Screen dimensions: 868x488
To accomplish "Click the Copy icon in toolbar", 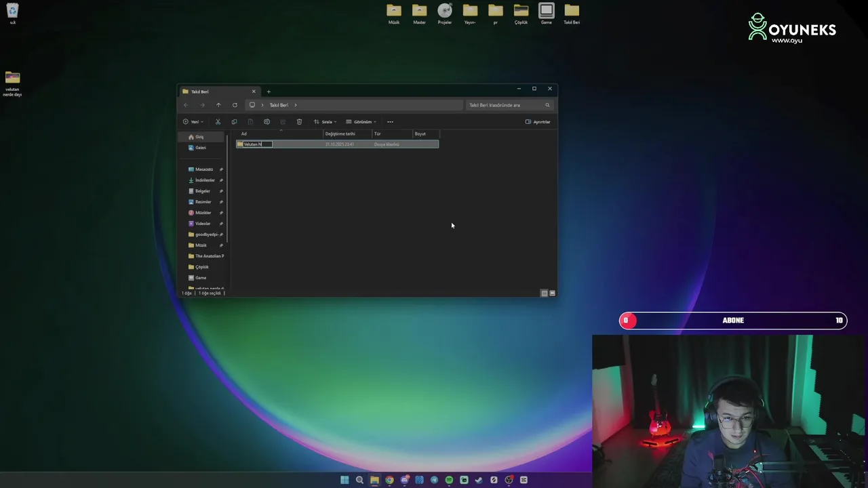I will [234, 122].
